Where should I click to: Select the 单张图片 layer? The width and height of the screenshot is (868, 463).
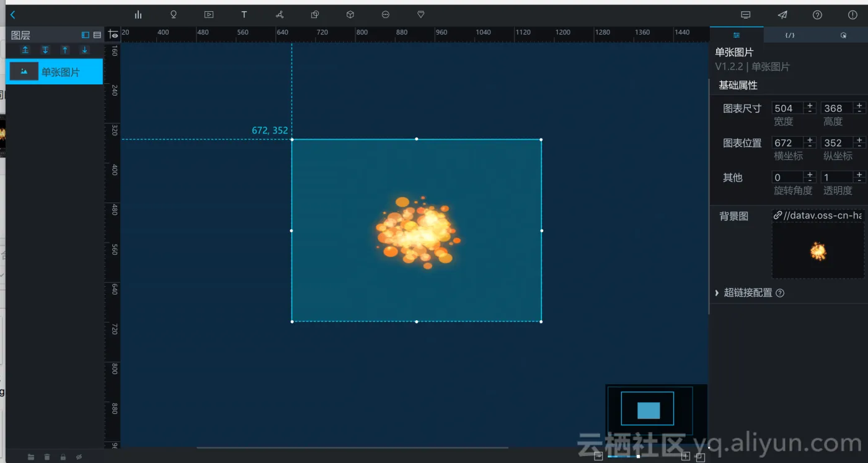54,72
